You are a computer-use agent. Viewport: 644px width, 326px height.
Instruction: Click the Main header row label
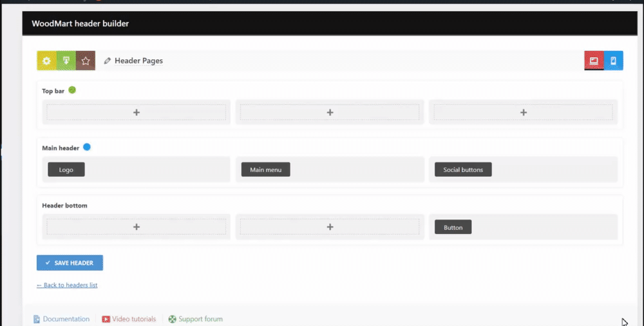click(61, 148)
